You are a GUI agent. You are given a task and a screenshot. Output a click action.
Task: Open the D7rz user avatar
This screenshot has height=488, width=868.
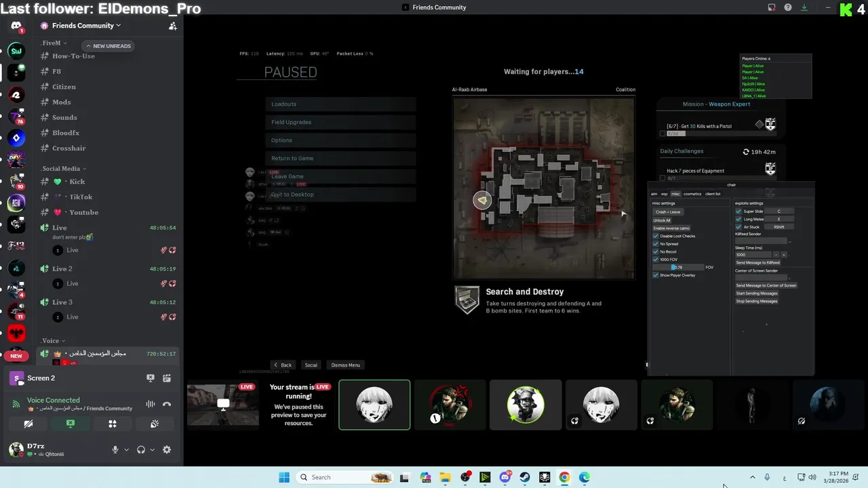16,449
